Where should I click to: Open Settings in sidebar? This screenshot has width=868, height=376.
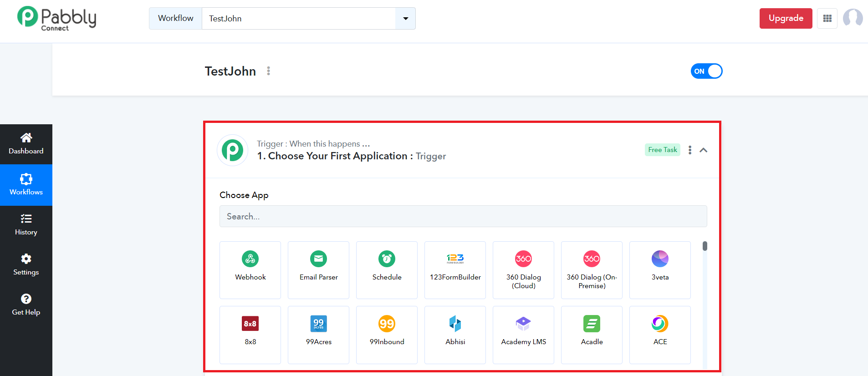(x=26, y=265)
